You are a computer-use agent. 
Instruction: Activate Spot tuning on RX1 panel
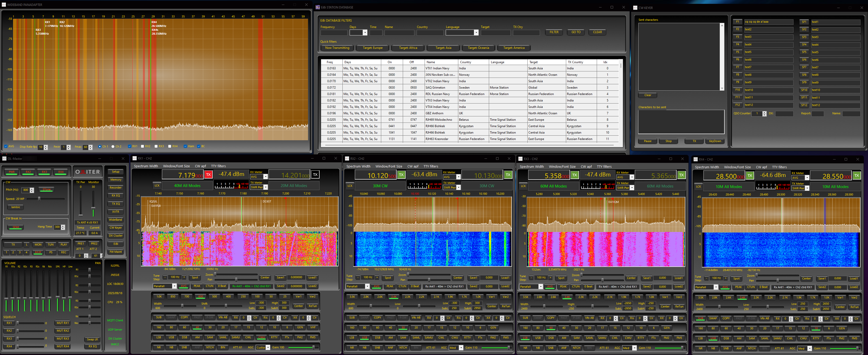pos(195,277)
